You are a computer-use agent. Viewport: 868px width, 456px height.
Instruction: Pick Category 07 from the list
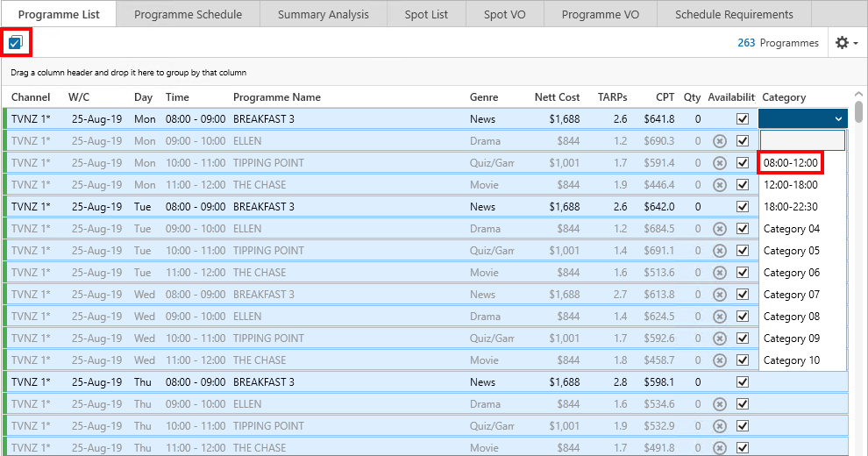[792, 295]
